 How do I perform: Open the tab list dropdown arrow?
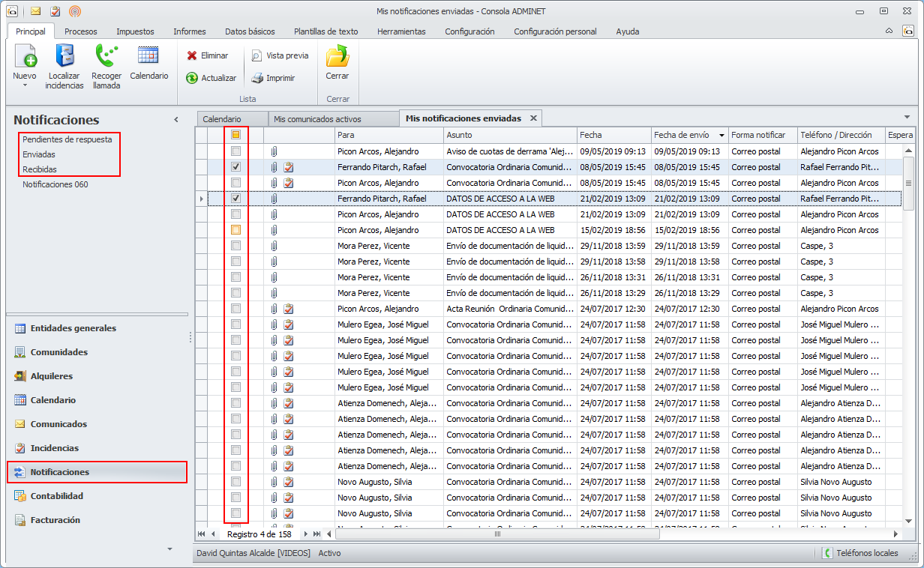[907, 118]
